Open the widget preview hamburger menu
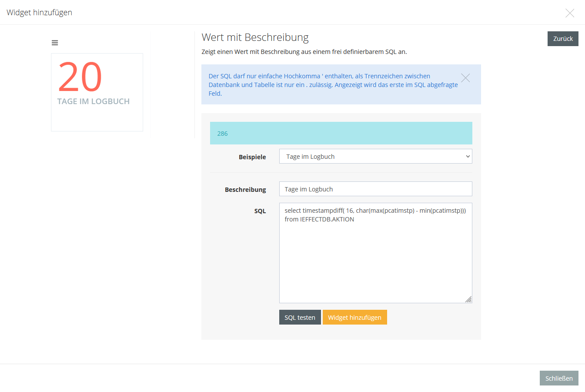The width and height of the screenshot is (585, 392). (55, 43)
